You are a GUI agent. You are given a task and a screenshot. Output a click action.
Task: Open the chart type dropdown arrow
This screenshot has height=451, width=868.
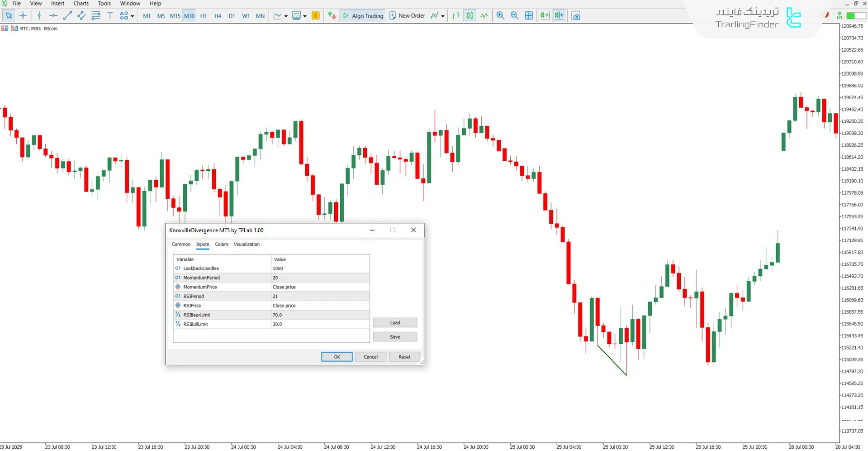[x=286, y=16]
